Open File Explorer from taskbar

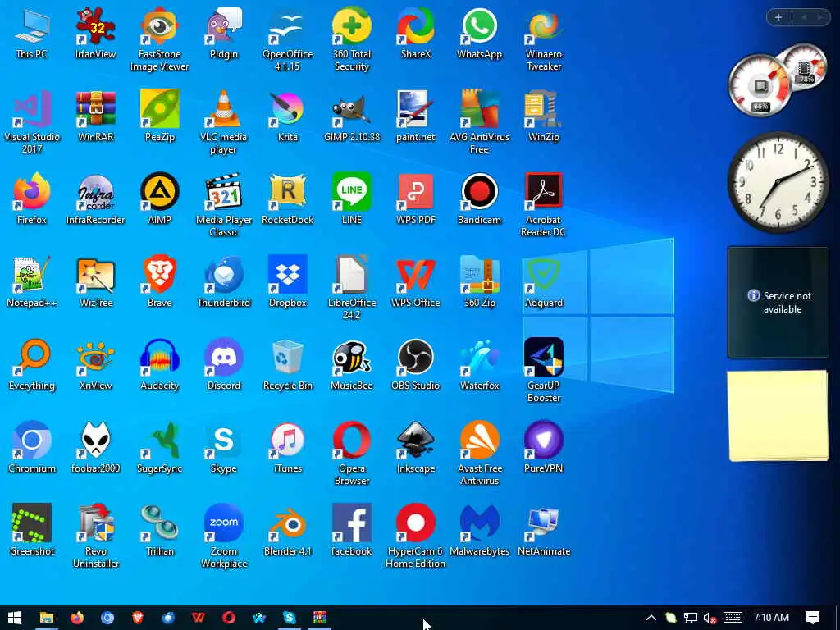click(47, 618)
